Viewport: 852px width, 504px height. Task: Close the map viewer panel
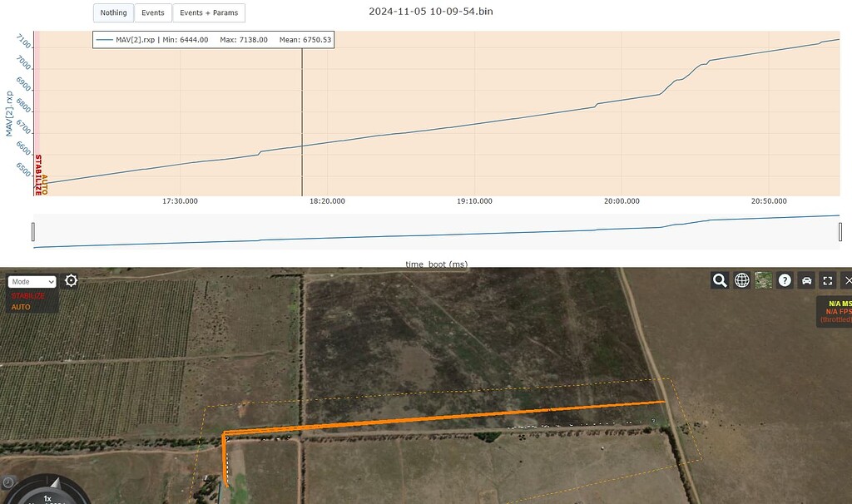click(x=846, y=280)
